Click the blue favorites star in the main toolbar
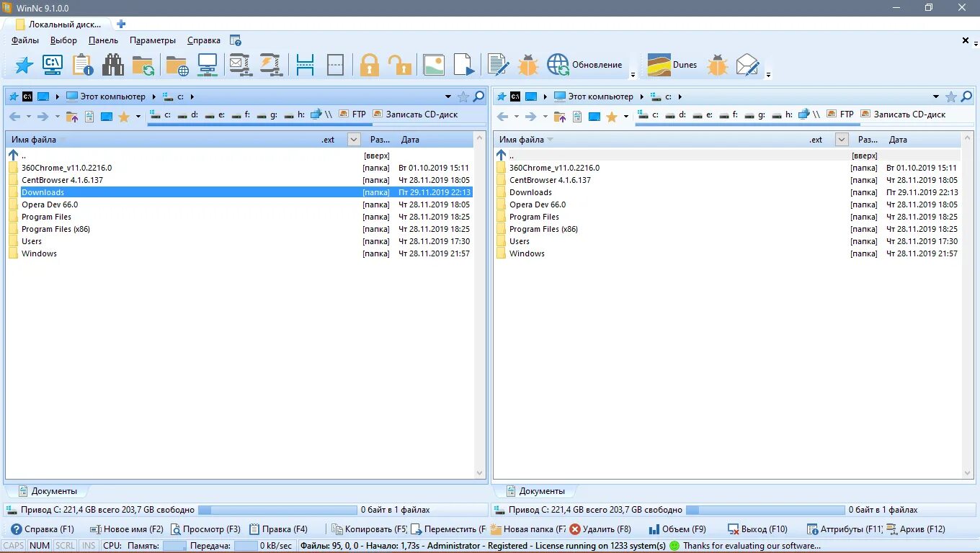The width and height of the screenshot is (980, 553). (x=24, y=65)
